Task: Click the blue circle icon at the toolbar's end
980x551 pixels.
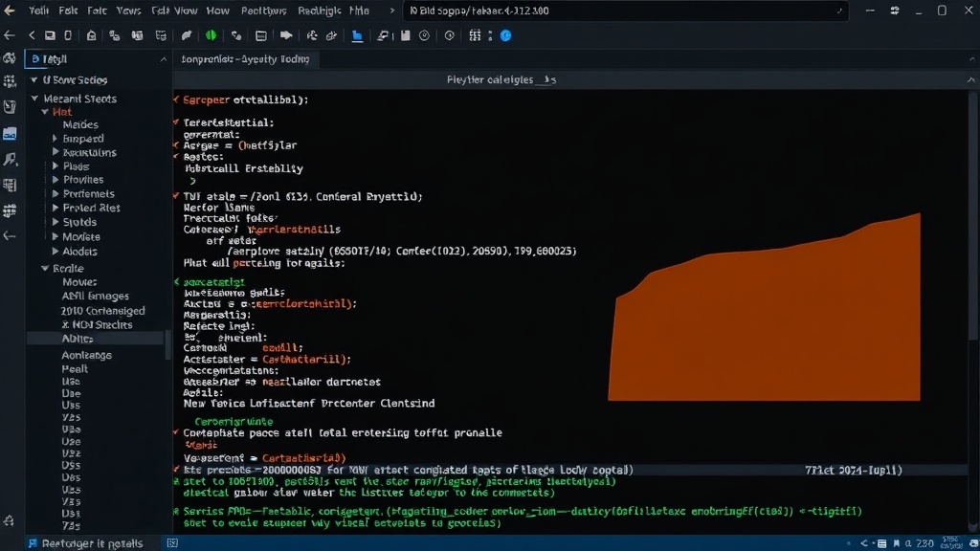Action: pyautogui.click(x=505, y=35)
